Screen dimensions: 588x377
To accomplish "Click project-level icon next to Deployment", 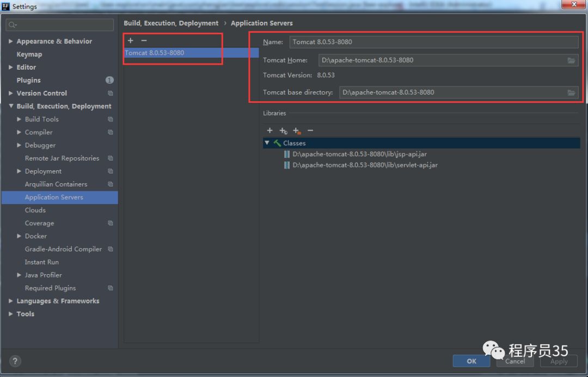I will click(x=110, y=171).
